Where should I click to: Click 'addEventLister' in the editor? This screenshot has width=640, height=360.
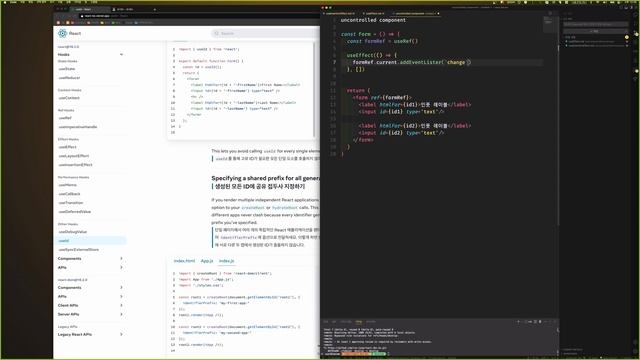(x=420, y=62)
